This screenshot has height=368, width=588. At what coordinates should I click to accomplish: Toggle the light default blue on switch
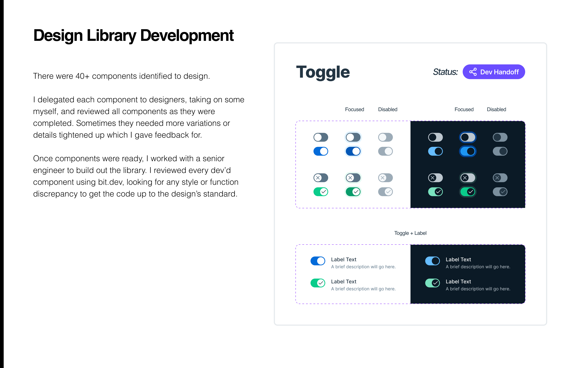tap(321, 151)
